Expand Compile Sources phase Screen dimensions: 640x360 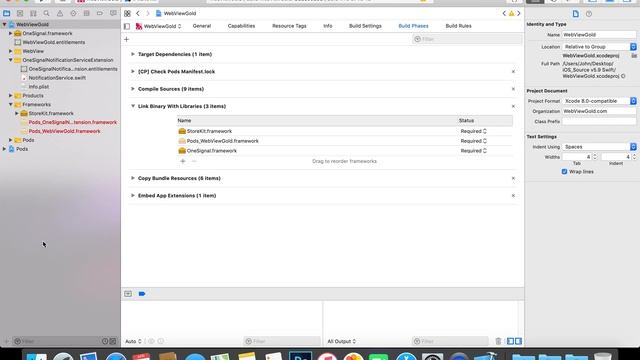[x=133, y=89]
